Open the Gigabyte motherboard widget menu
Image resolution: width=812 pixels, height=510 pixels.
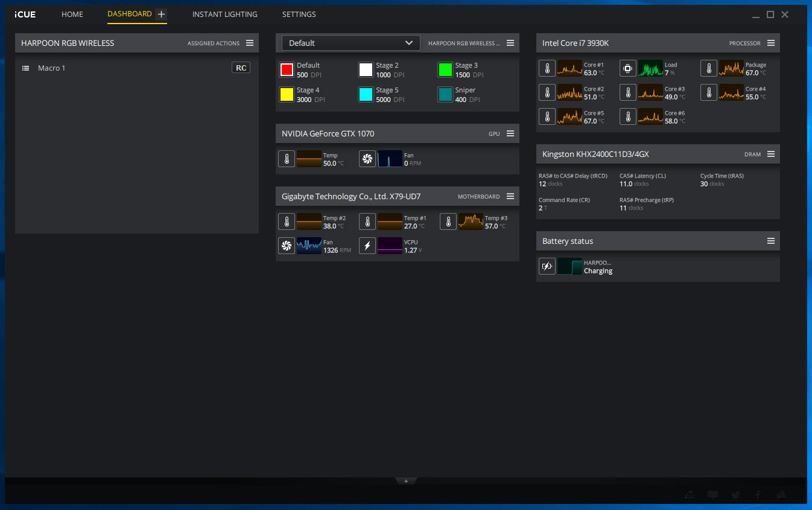(510, 196)
